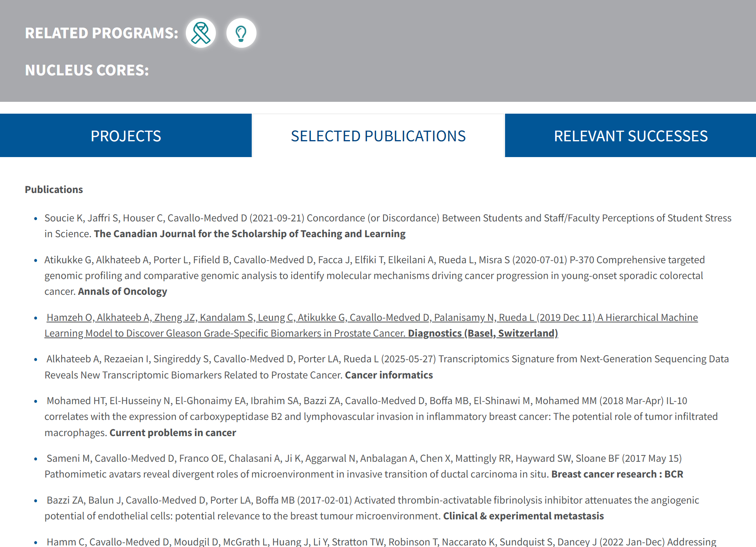Click the Annals of Oncology journal name
Viewport: 756px width, 547px height.
pos(122,292)
